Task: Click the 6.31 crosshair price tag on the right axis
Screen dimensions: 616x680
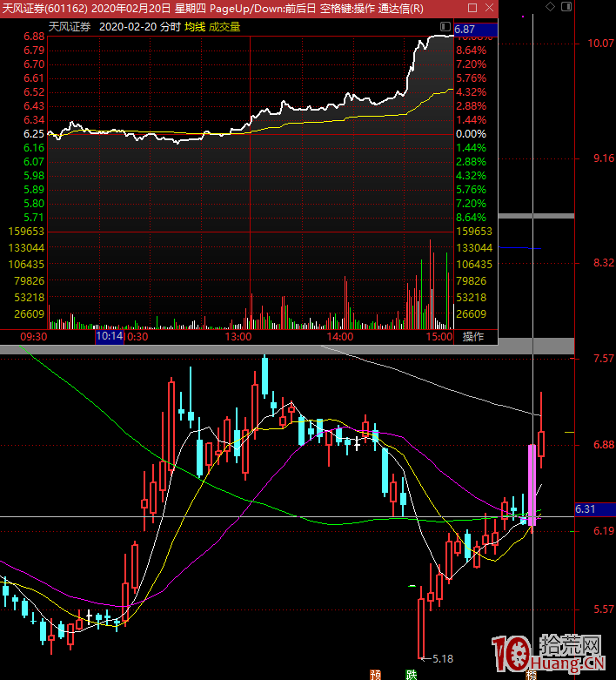Action: click(595, 509)
